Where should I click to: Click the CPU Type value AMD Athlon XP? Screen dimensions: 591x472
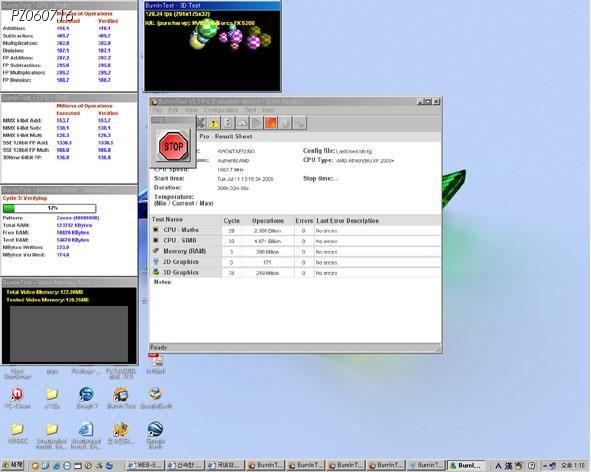[365, 161]
